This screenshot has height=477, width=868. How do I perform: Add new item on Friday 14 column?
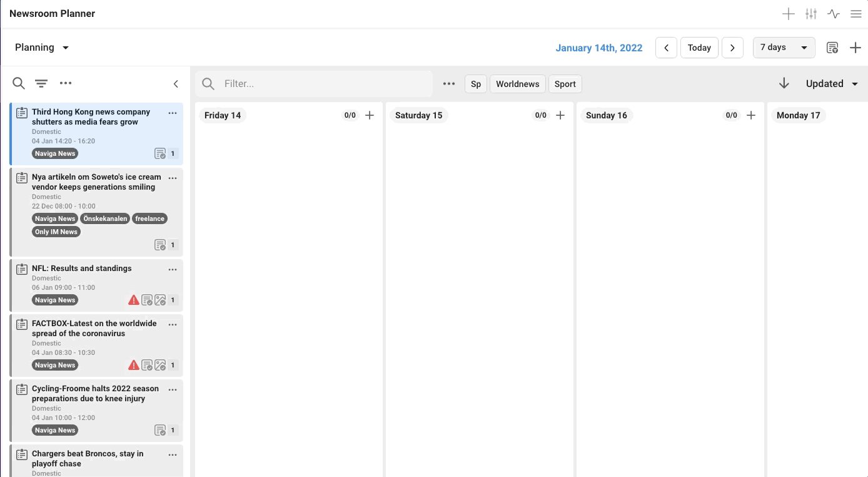coord(370,115)
